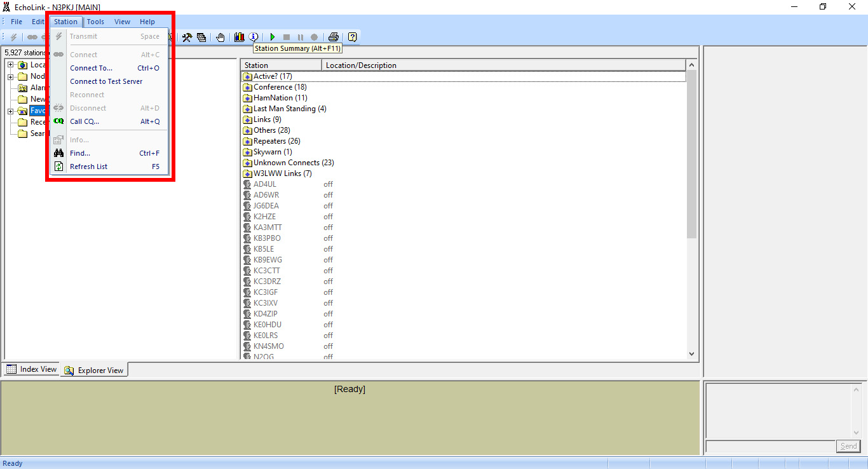
Task: Click the Pause icon in toolbar
Action: pyautogui.click(x=301, y=37)
